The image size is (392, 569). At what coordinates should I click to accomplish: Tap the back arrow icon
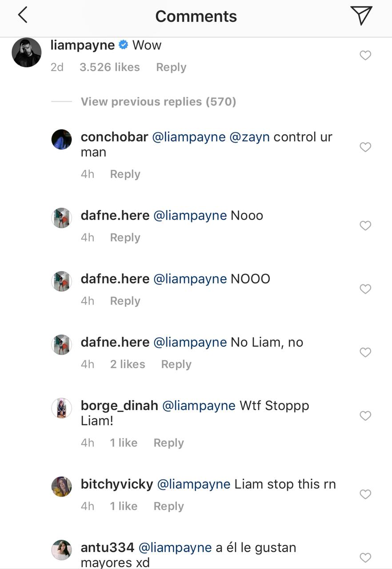[x=23, y=15]
